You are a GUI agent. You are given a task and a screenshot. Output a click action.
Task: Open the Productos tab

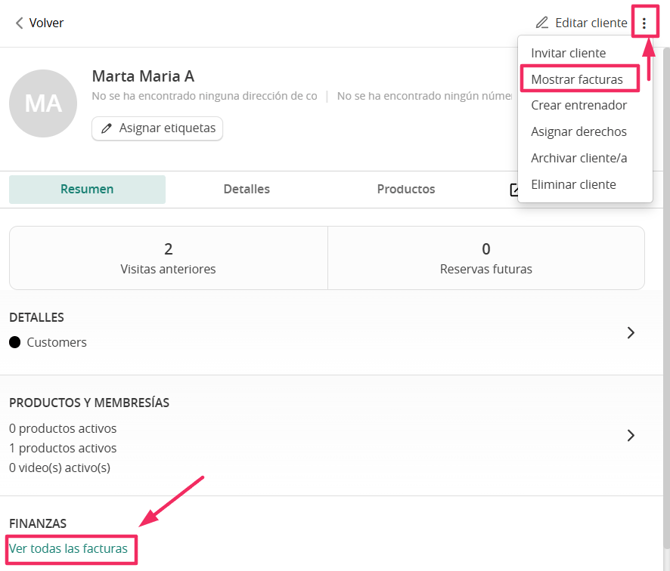click(406, 189)
